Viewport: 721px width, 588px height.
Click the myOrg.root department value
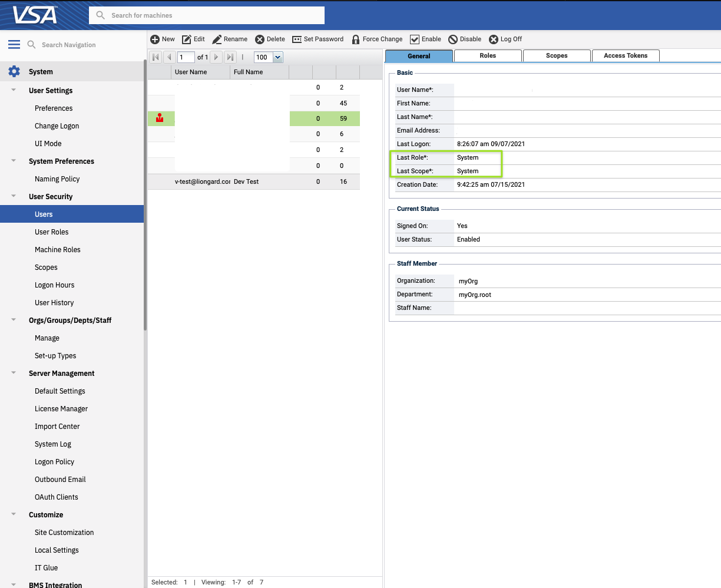coord(475,295)
